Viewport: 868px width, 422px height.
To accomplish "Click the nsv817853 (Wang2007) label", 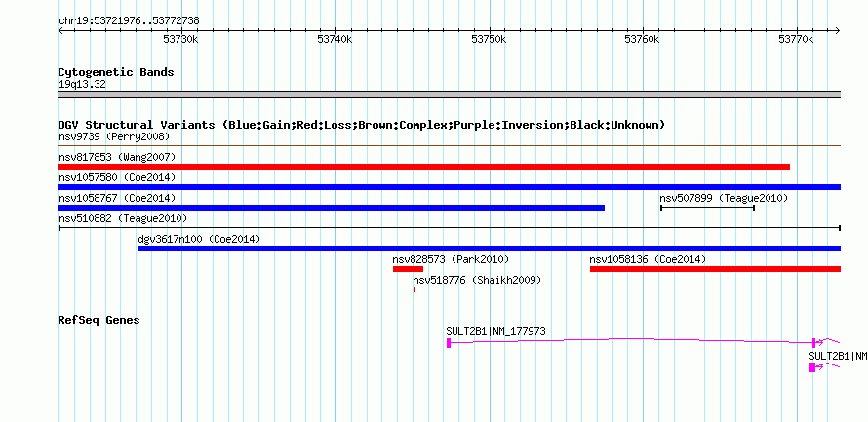I will pos(117,158).
